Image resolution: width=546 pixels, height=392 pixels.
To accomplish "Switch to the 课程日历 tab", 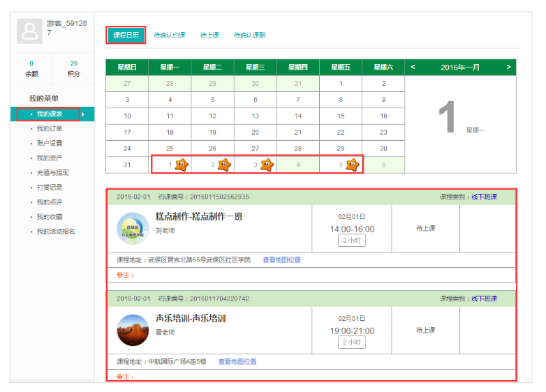I will tap(126, 35).
